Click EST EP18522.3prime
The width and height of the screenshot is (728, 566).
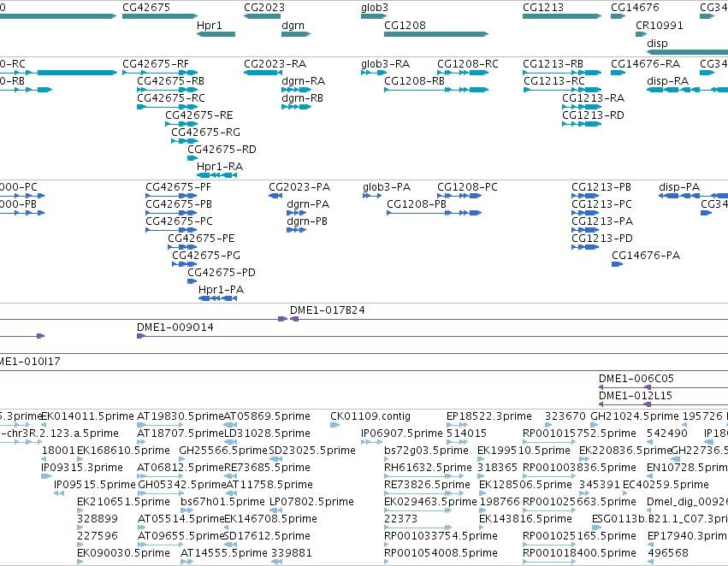click(457, 424)
